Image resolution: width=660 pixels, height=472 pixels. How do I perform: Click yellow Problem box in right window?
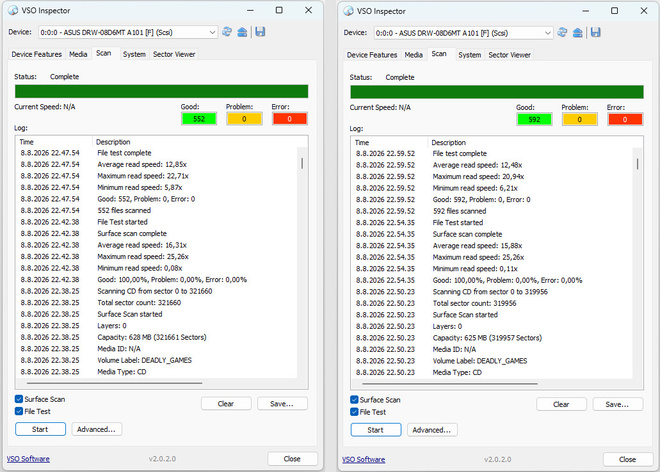tap(580, 120)
